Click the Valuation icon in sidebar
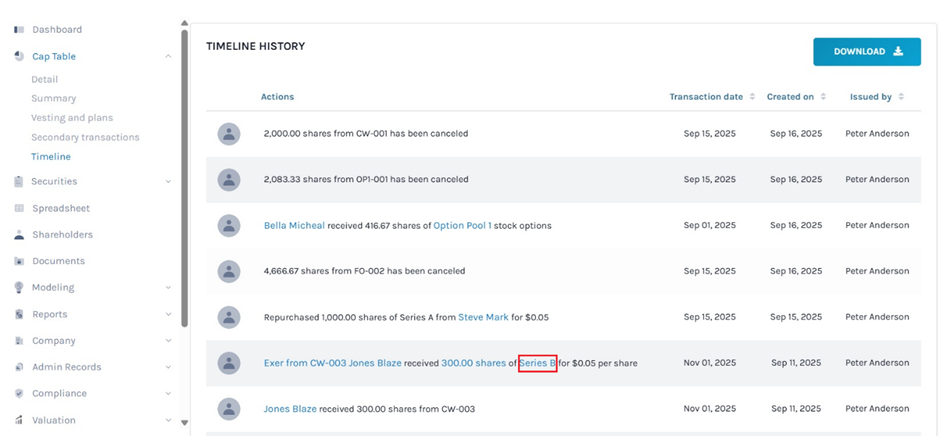 [19, 420]
